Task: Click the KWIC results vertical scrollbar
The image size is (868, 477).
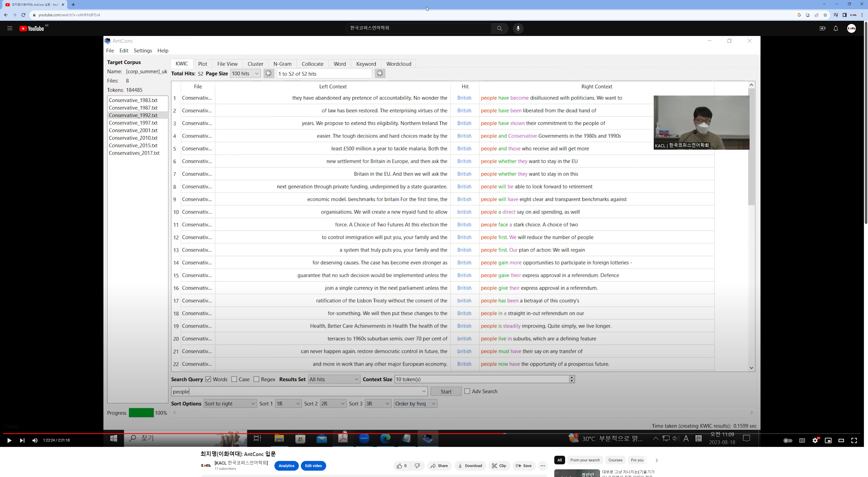Action: point(751,147)
